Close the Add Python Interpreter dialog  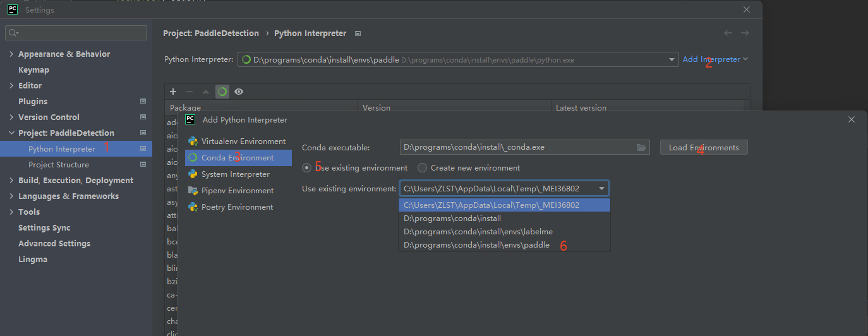tap(852, 119)
